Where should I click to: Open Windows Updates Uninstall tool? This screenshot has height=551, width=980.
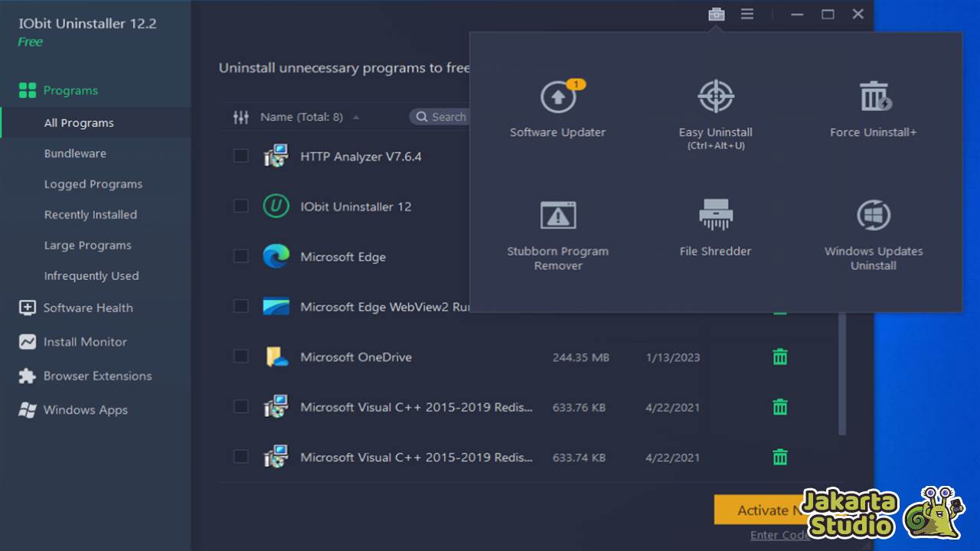coord(873,235)
